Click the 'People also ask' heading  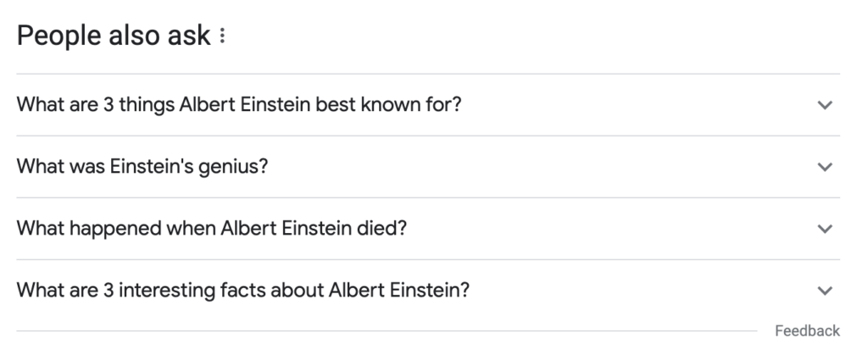[114, 36]
